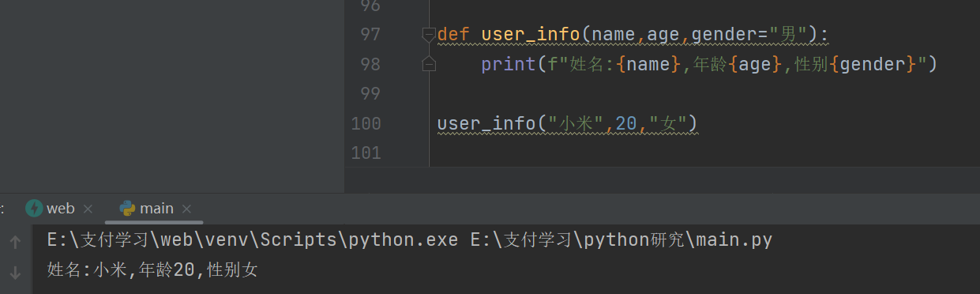Viewport: 980px width, 294px height.
Task: Click the print call on line 98
Action: click(509, 64)
